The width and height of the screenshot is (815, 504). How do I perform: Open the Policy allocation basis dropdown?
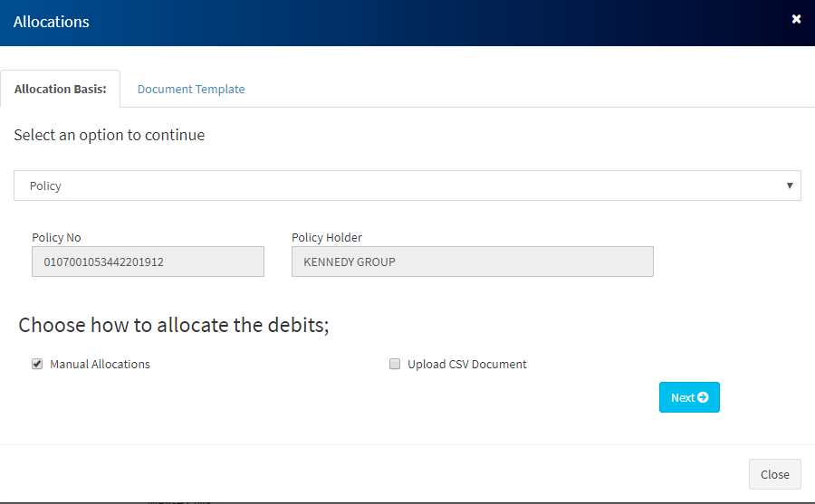407,185
